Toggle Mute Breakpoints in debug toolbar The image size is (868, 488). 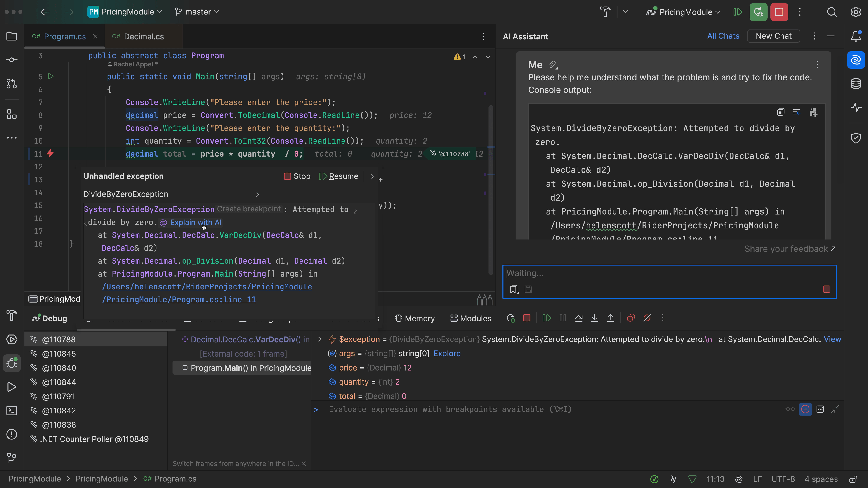pyautogui.click(x=647, y=318)
